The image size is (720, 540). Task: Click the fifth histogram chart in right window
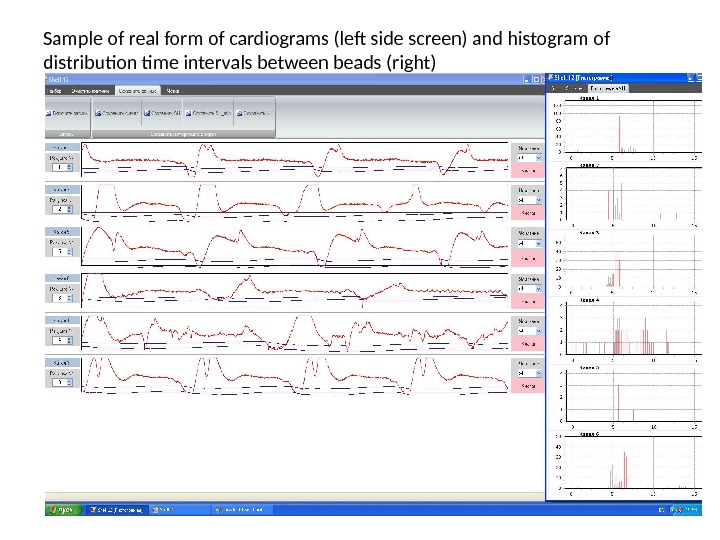pos(634,396)
